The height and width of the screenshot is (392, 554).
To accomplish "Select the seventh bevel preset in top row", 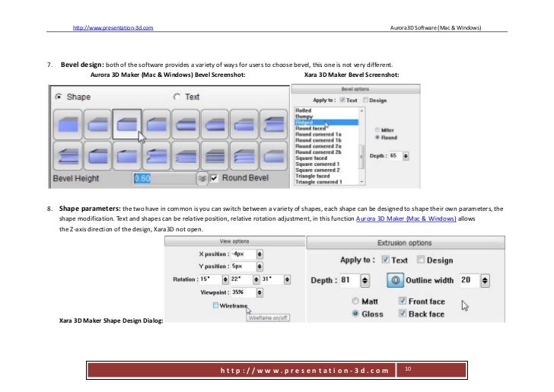I will tap(244, 124).
